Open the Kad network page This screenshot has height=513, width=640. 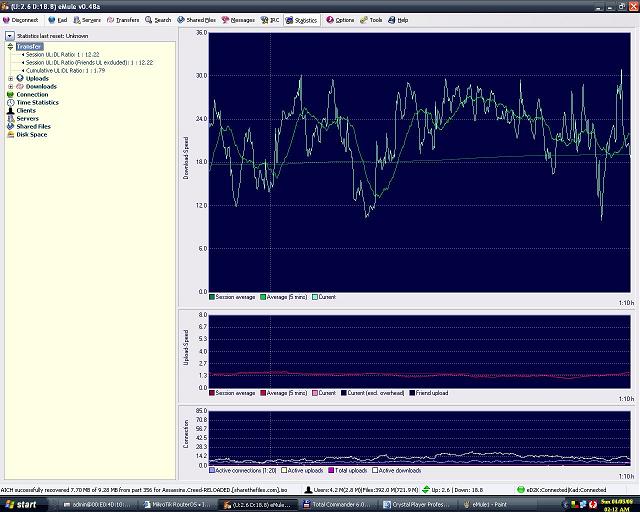pos(59,19)
